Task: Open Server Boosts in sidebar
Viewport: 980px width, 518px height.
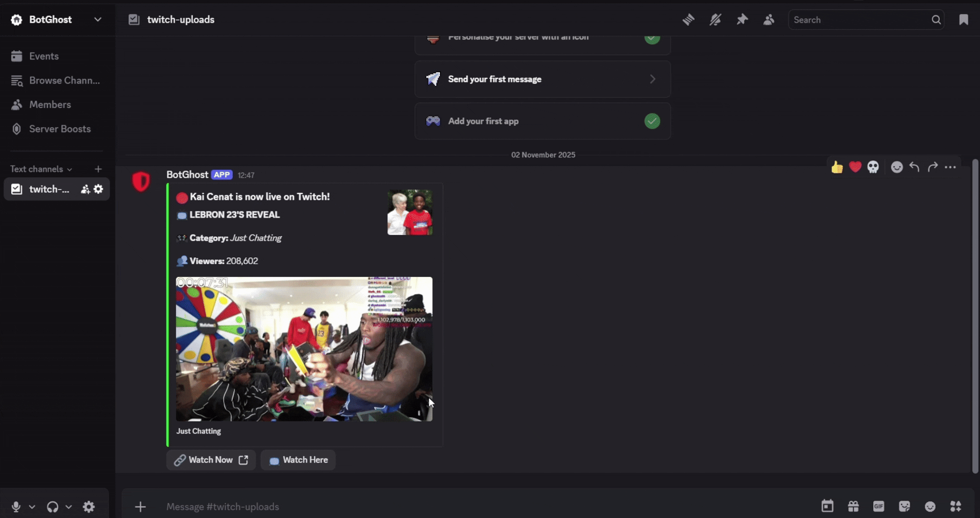Action: (x=56, y=129)
